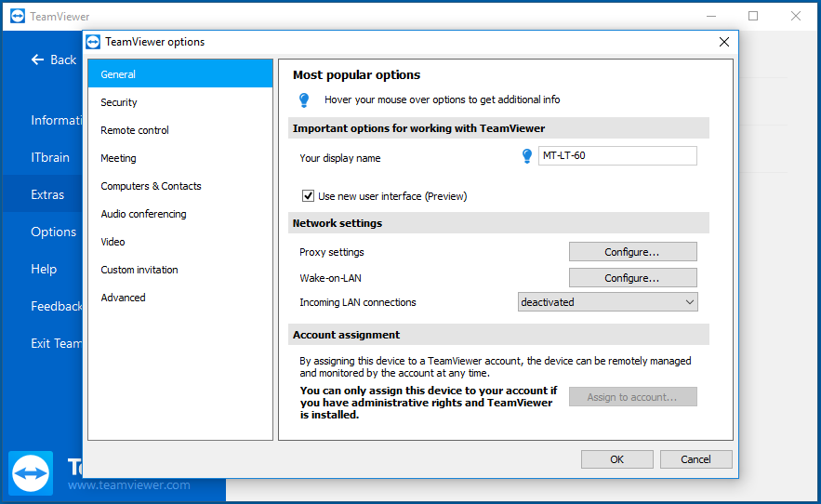
Task: Click the Assign to account button
Action: (632, 397)
